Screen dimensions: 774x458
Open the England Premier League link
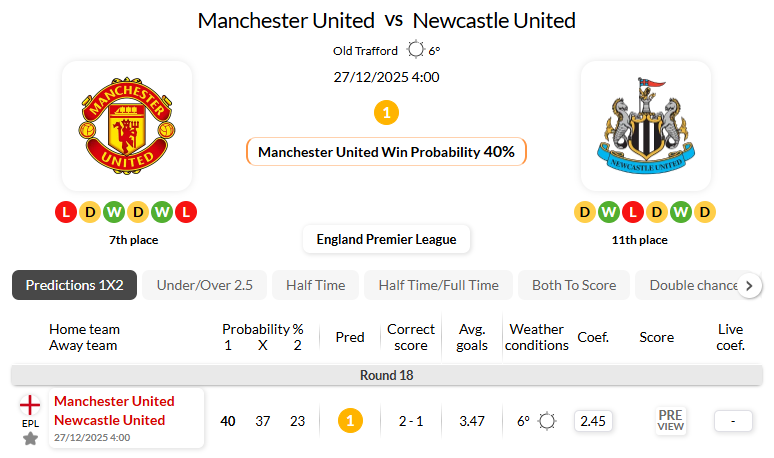point(386,239)
